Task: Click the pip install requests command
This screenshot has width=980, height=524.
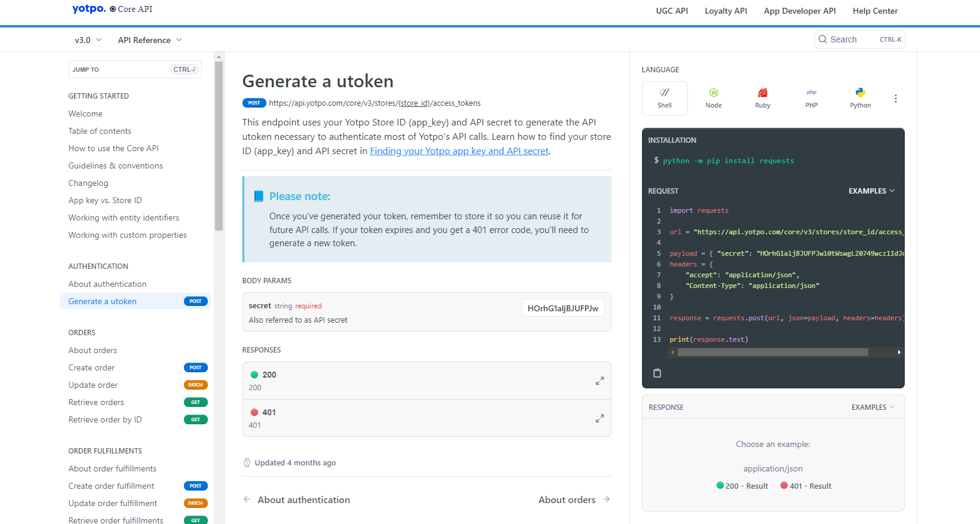Action: [x=728, y=161]
